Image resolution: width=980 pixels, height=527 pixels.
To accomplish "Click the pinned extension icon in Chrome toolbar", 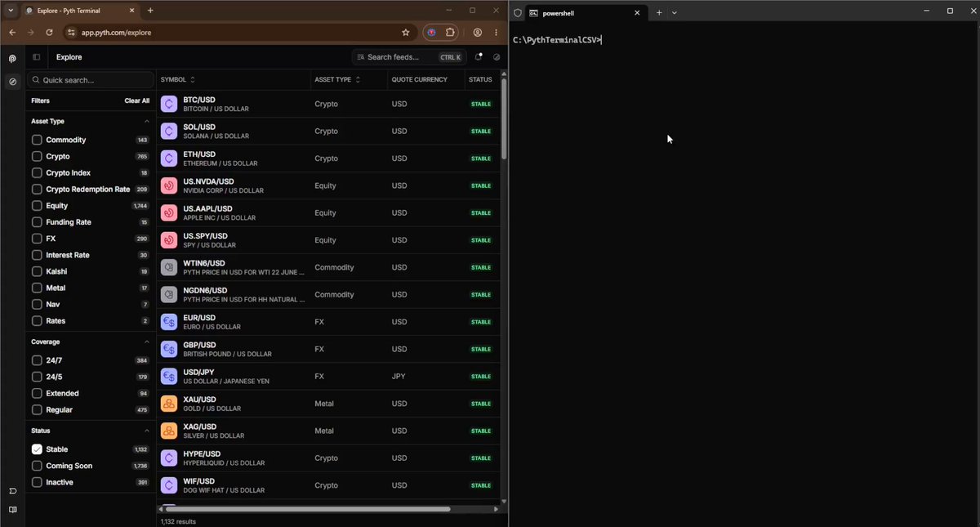I will 433,33.
